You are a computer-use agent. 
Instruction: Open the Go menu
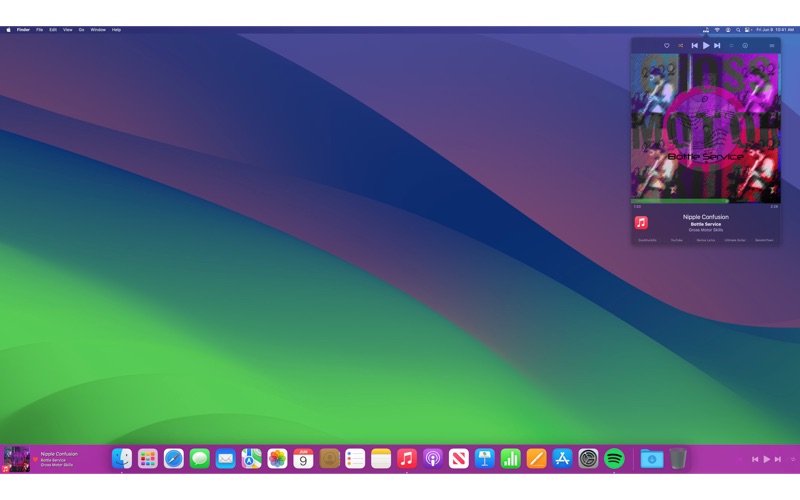[x=81, y=30]
